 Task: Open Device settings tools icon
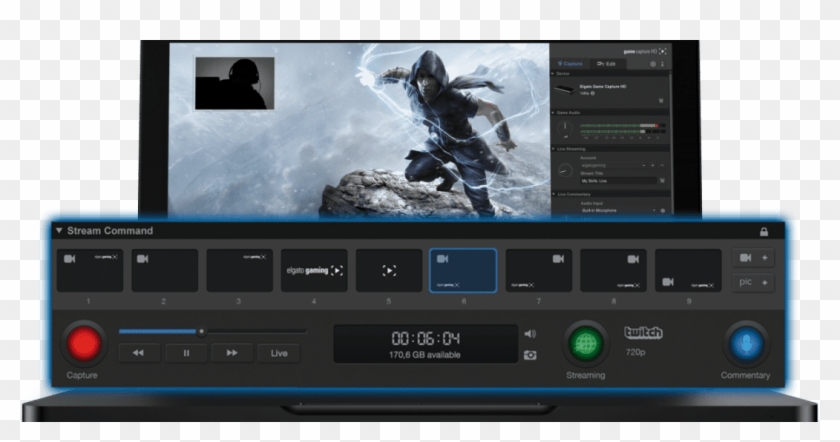point(661,101)
